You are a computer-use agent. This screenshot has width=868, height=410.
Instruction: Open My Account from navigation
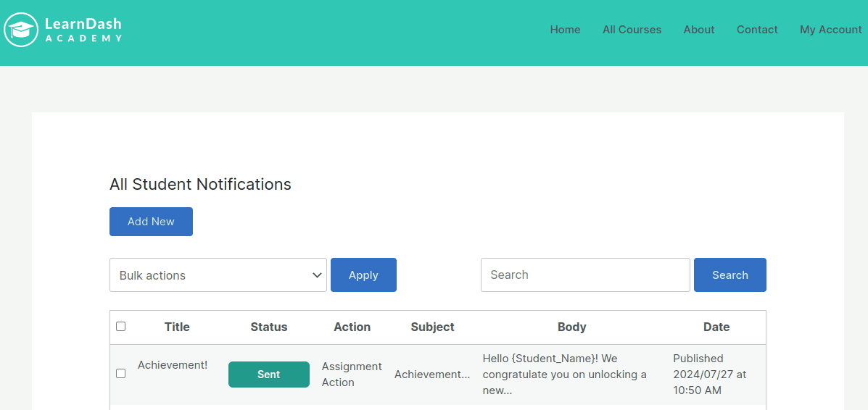point(830,30)
